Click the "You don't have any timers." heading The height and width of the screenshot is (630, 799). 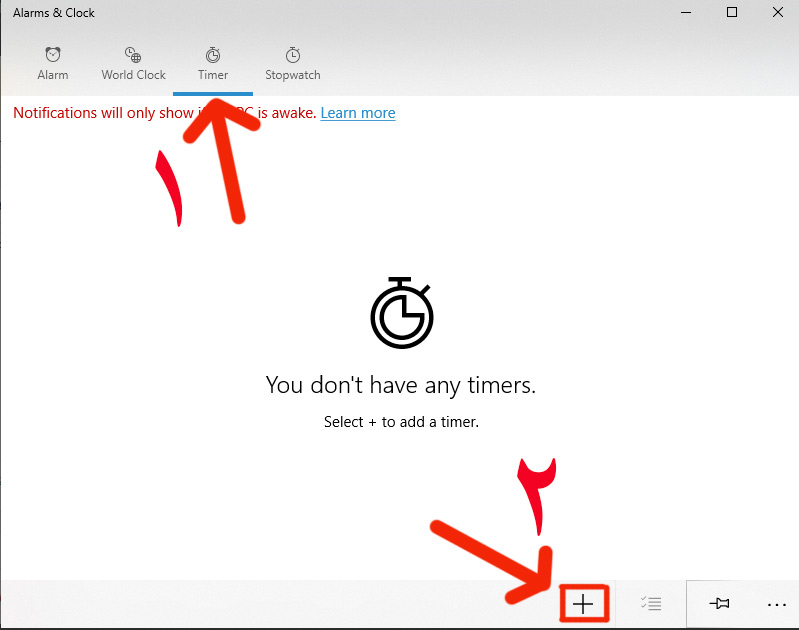(401, 385)
